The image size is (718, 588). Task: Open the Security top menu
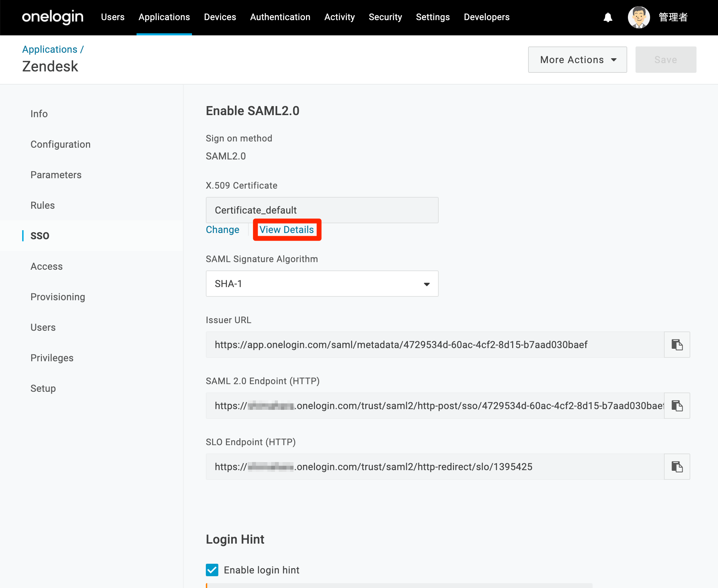[x=385, y=17]
